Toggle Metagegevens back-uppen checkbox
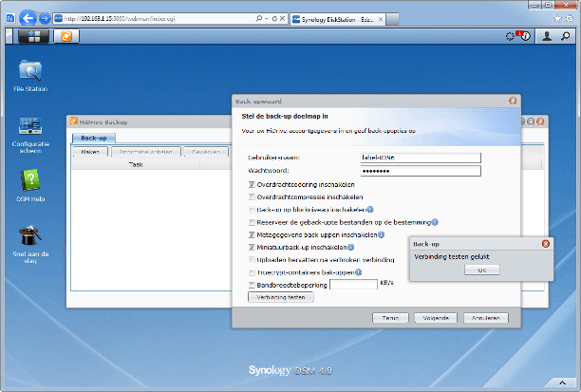 click(x=252, y=234)
